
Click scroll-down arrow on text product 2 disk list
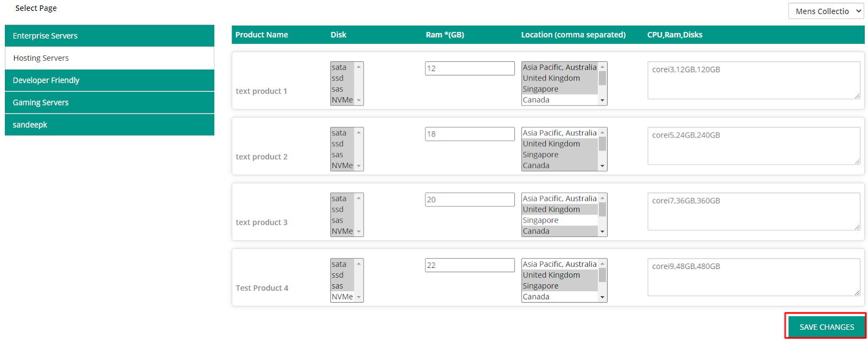pos(359,166)
